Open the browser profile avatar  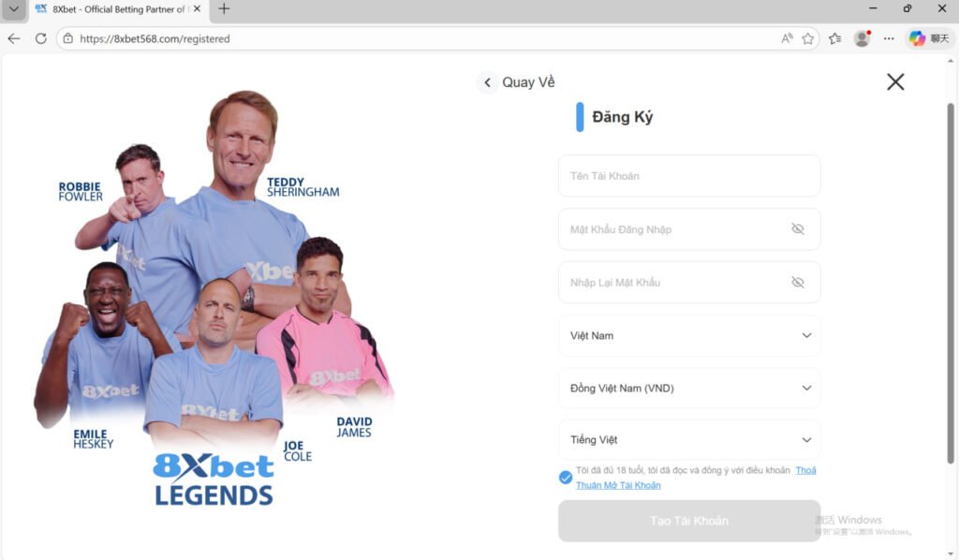[x=863, y=38]
